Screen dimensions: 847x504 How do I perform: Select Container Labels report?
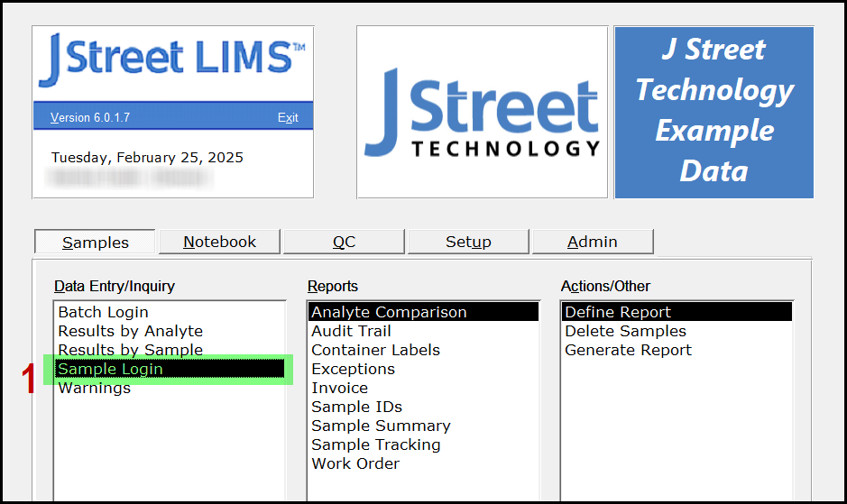click(424, 350)
